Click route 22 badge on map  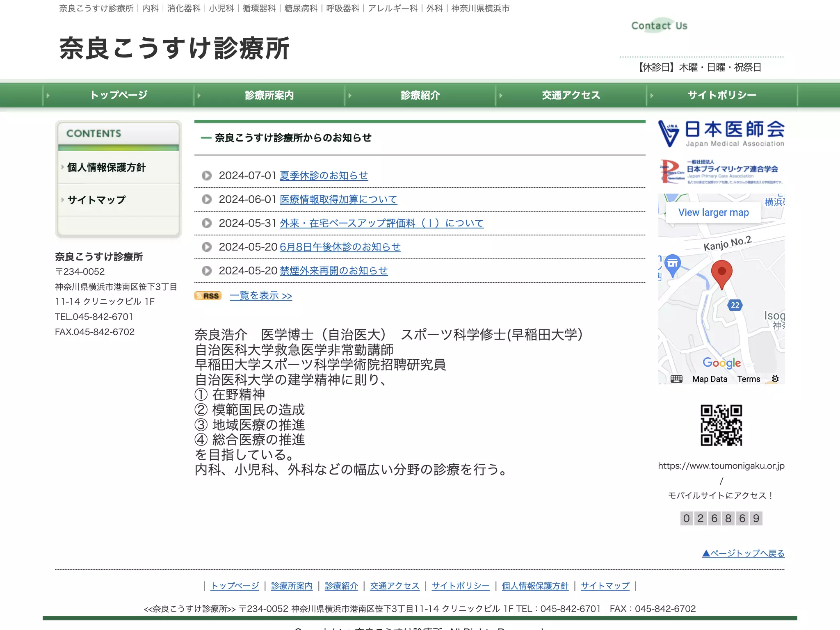pyautogui.click(x=735, y=305)
